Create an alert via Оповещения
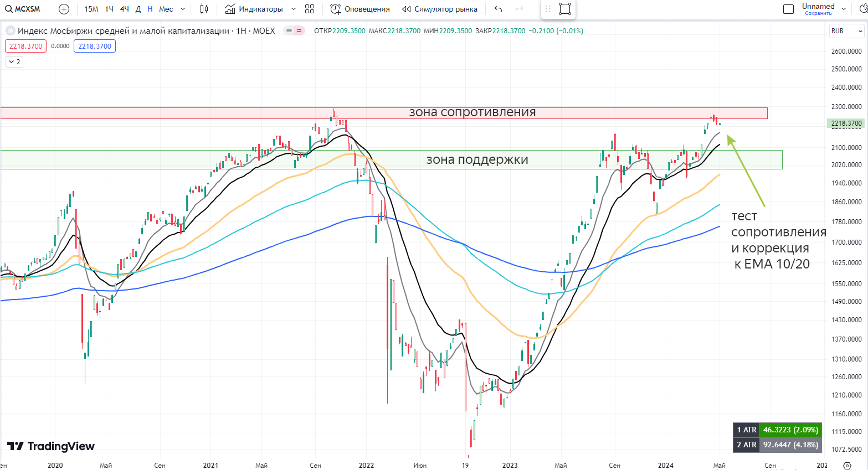This screenshot has width=868, height=470. (x=360, y=9)
